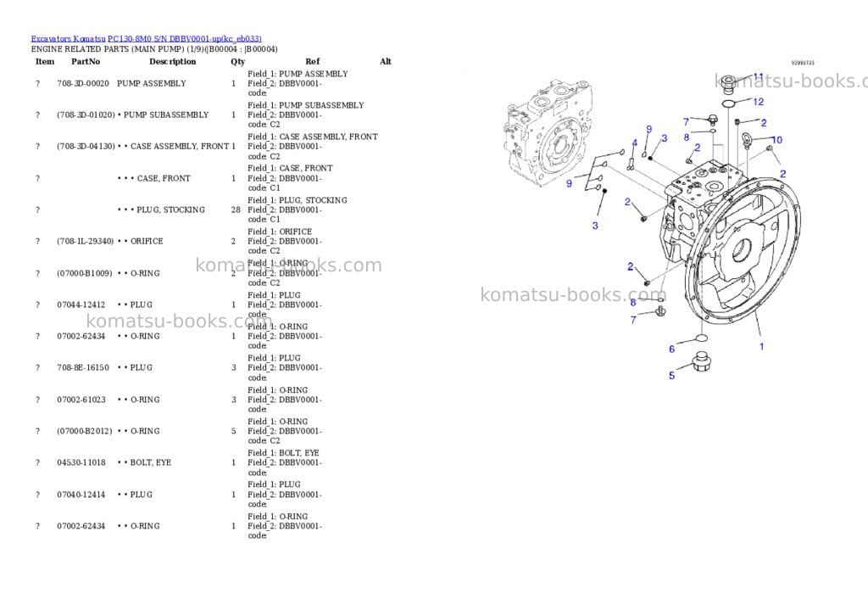The image size is (868, 615).
Task: Select part number 708-3D-00020
Action: pyautogui.click(x=83, y=84)
